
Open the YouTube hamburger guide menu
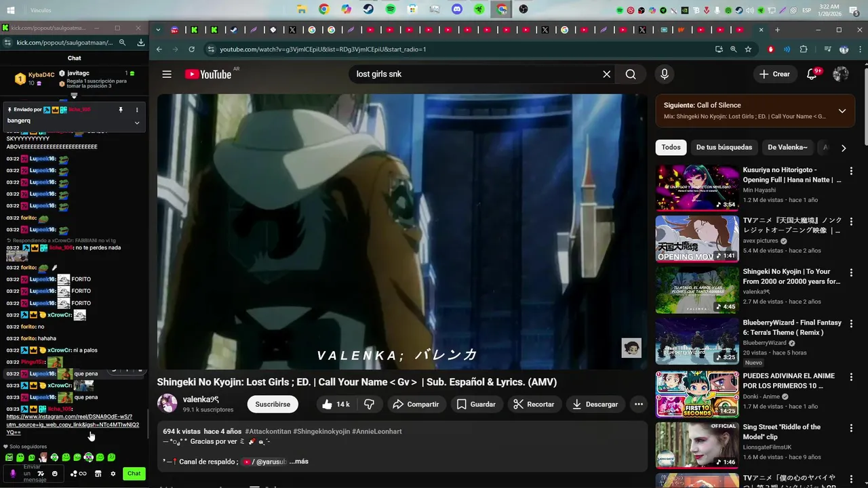(x=167, y=74)
